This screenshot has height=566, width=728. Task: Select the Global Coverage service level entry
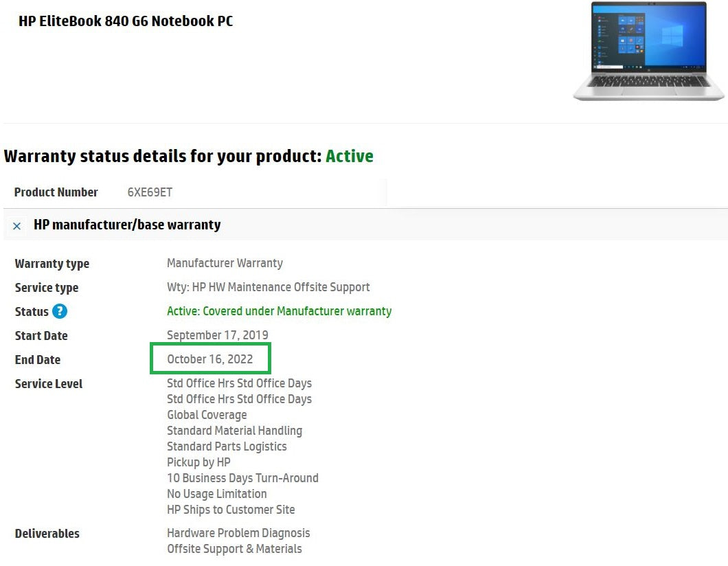tap(207, 415)
